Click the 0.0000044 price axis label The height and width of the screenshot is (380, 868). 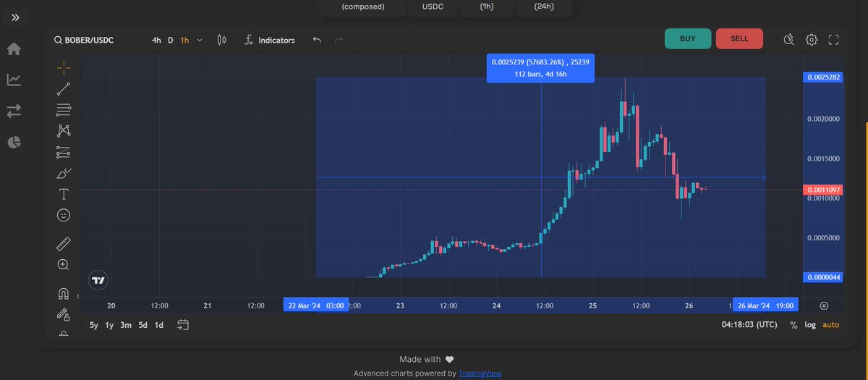pyautogui.click(x=823, y=277)
